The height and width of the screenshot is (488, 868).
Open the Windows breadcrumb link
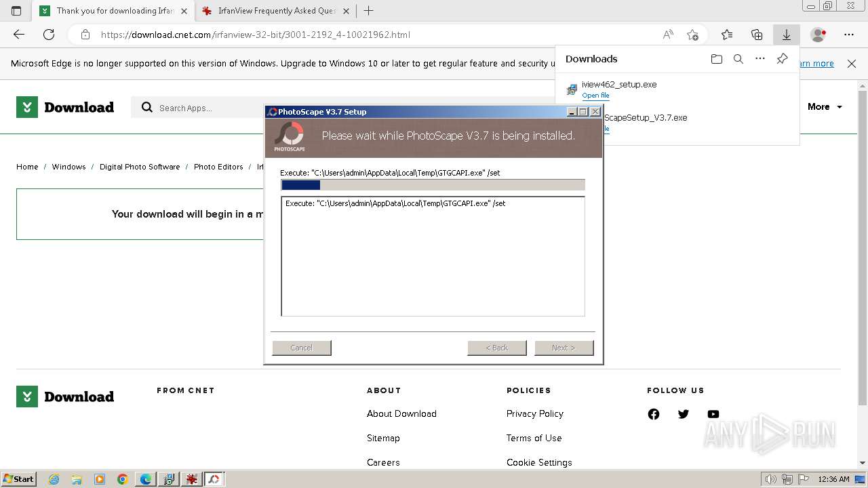(x=68, y=167)
